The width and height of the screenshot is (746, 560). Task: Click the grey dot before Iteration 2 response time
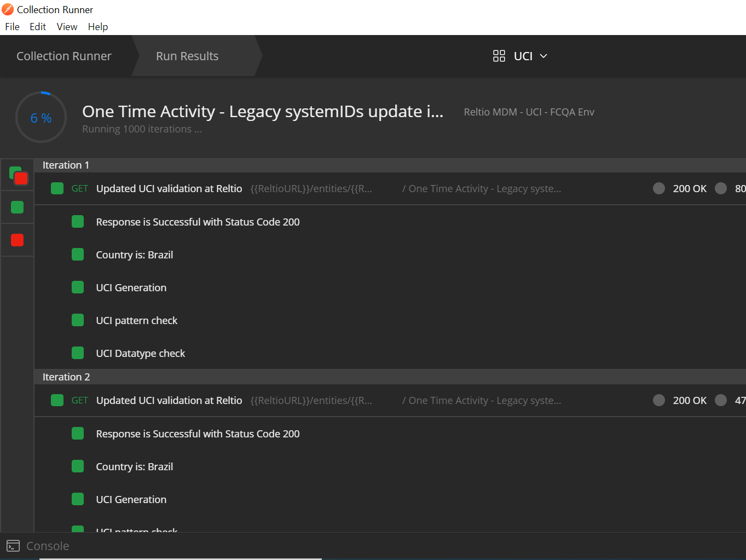point(721,400)
